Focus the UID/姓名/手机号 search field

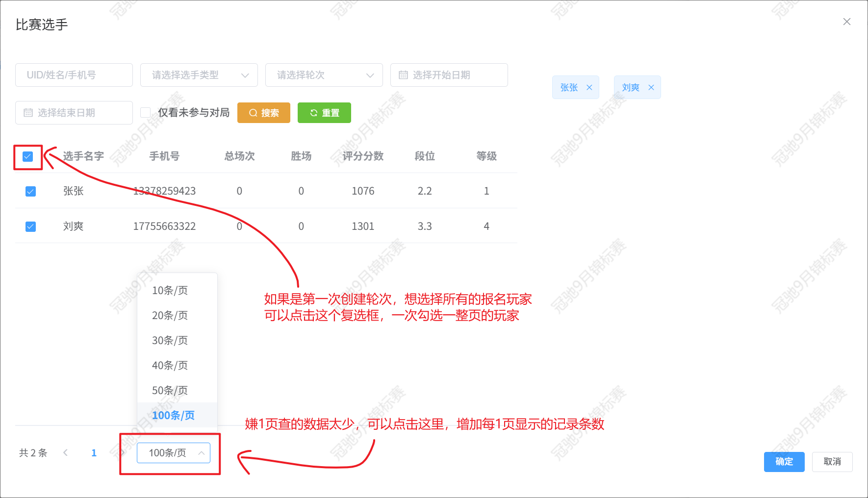pyautogui.click(x=74, y=75)
